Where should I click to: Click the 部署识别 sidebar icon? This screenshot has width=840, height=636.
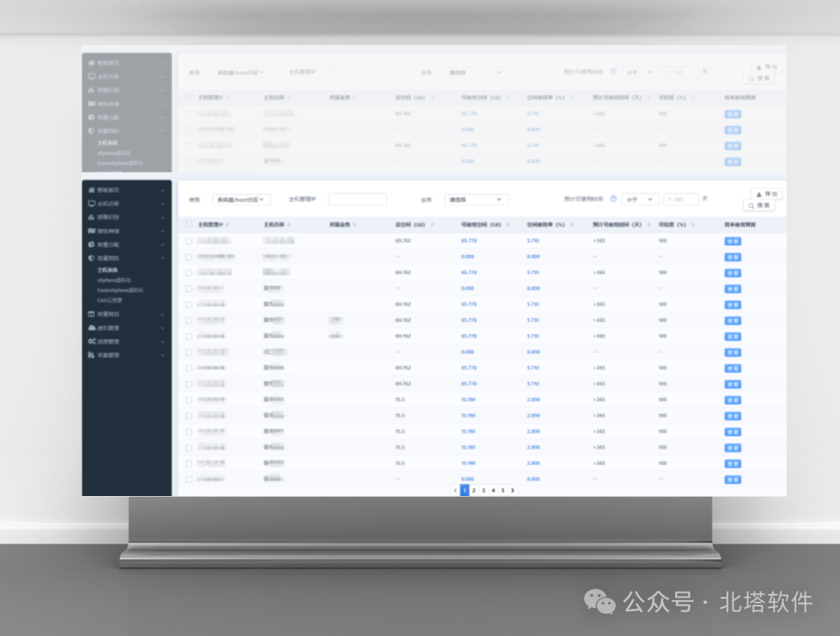[92, 218]
